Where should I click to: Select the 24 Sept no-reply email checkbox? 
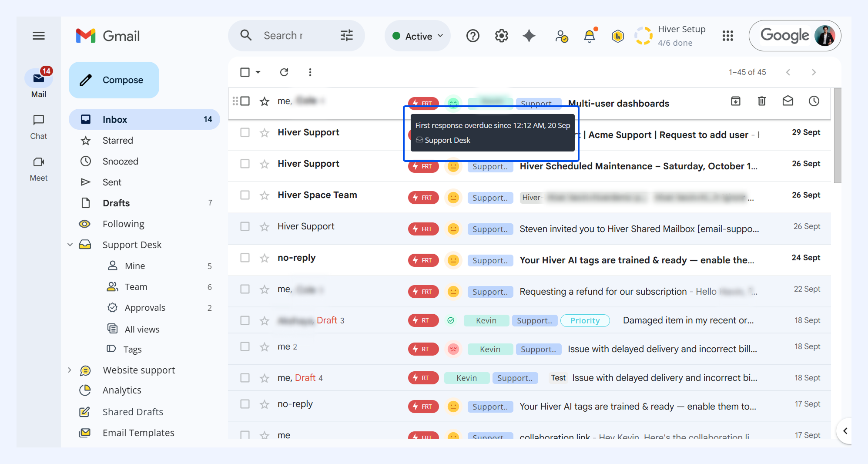245,258
